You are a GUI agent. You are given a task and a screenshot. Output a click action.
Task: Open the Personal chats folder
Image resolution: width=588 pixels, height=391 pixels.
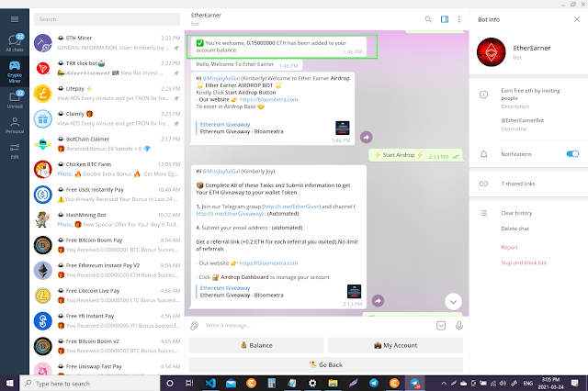[x=15, y=126]
